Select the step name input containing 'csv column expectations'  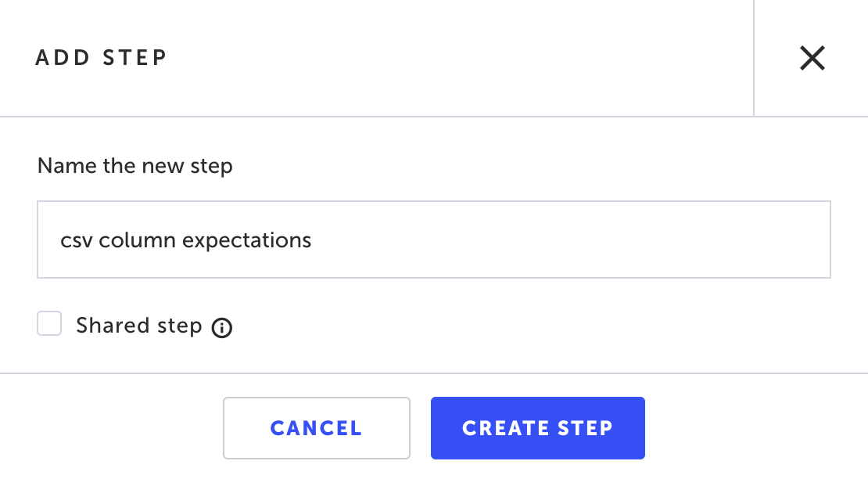(x=434, y=239)
